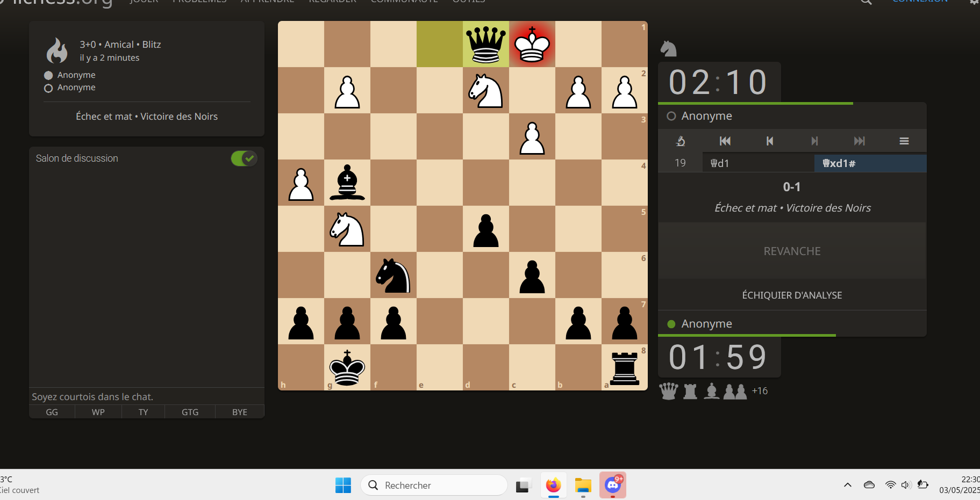Viewport: 980px width, 500px height.
Task: Click the blitz flame icon in game info
Action: (x=57, y=50)
